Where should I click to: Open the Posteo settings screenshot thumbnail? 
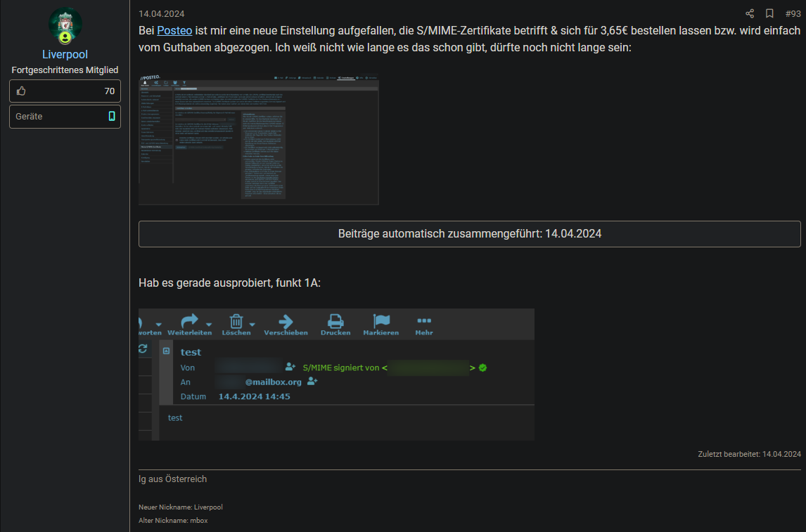[x=258, y=139]
